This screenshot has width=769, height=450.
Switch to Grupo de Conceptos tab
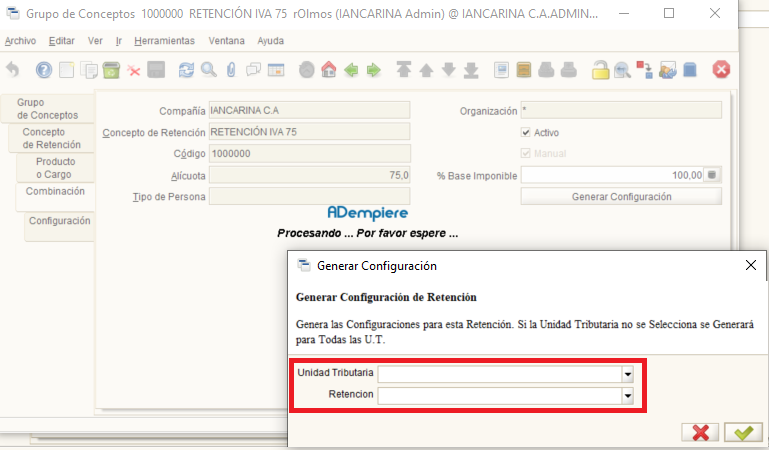point(48,109)
